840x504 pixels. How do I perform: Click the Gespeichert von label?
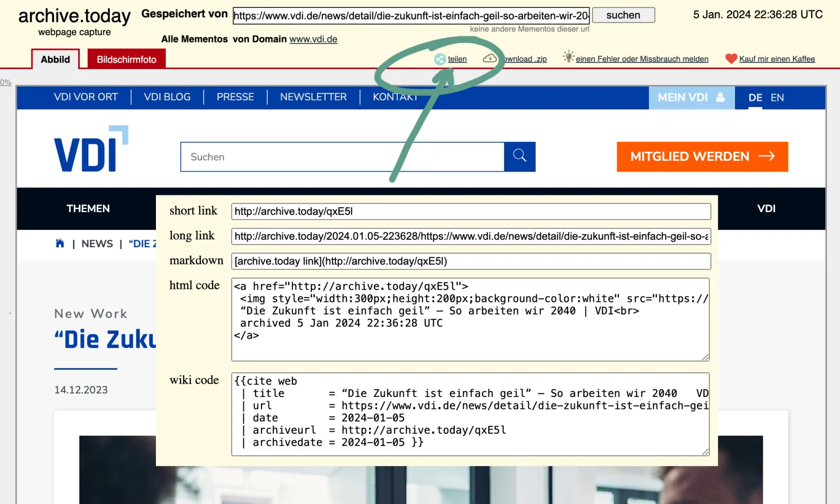click(x=185, y=14)
